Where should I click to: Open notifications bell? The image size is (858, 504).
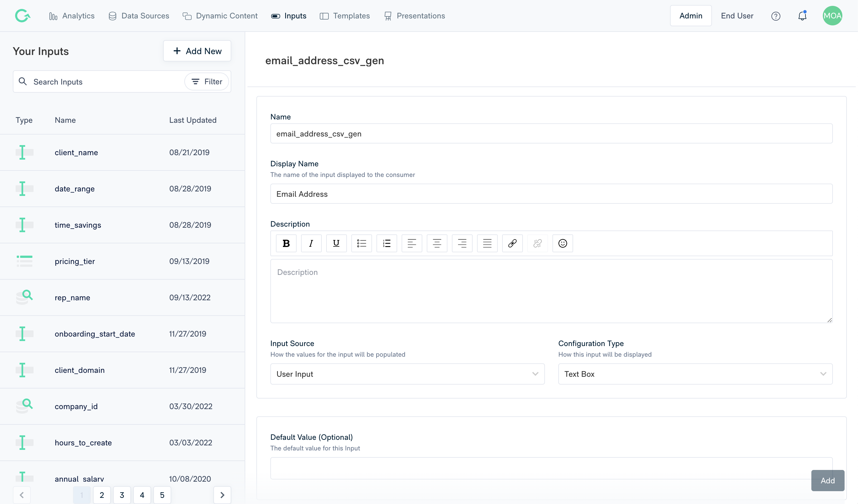802,16
